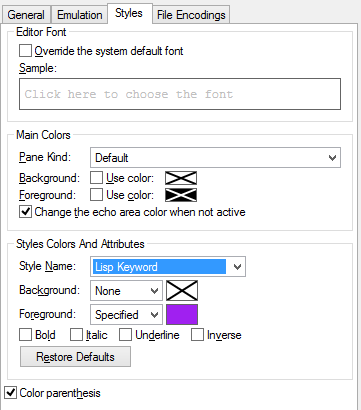The height and width of the screenshot is (410, 361).
Task: Select the File Encodings tab
Action: (191, 15)
